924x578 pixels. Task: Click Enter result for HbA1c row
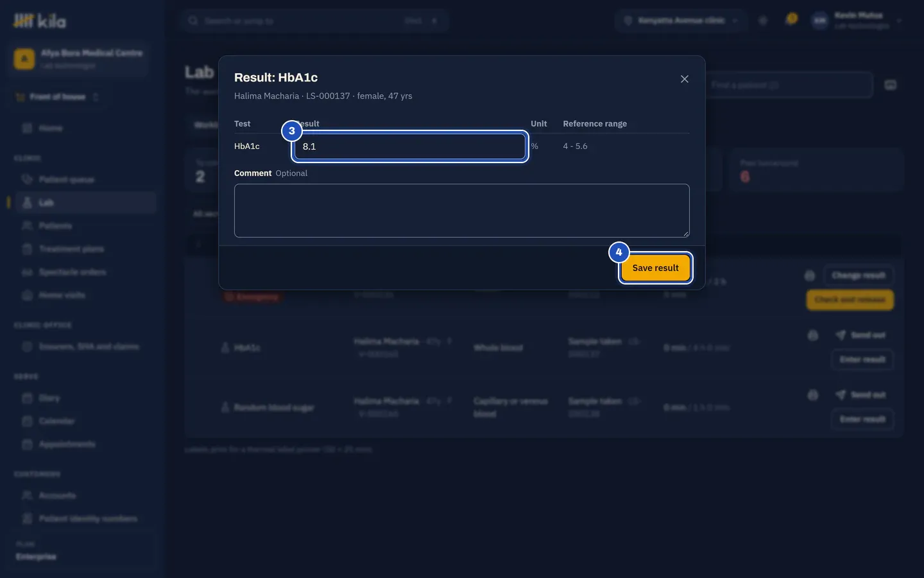click(x=862, y=360)
